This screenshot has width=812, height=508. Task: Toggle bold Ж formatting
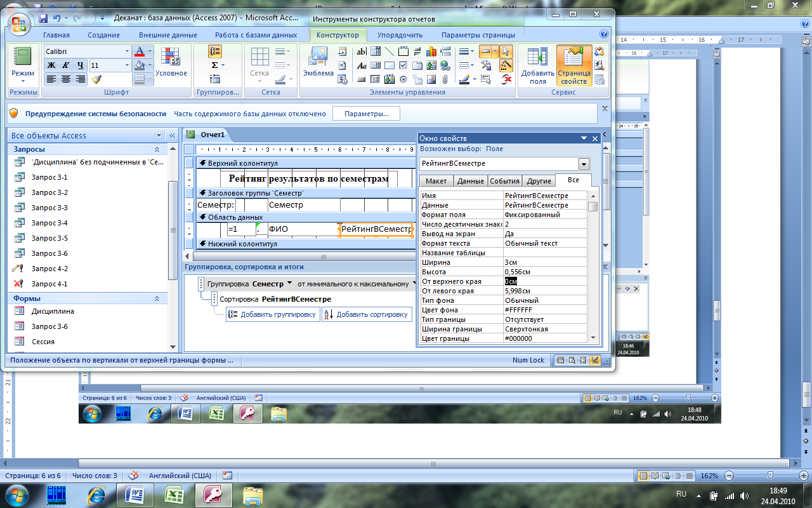[51, 65]
